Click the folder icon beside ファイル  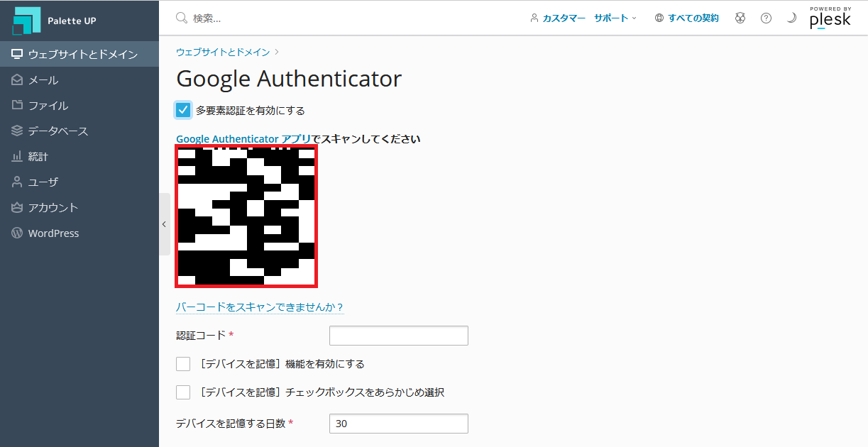point(17,105)
